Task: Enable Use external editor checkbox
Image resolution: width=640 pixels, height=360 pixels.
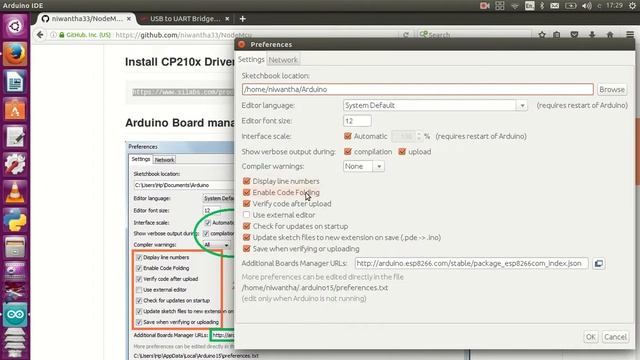Action: [x=247, y=215]
